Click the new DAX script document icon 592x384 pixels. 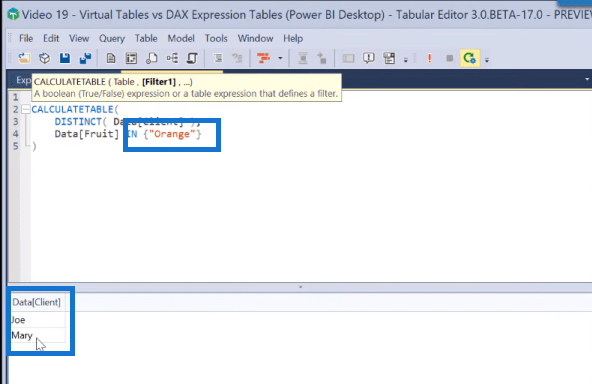151,58
